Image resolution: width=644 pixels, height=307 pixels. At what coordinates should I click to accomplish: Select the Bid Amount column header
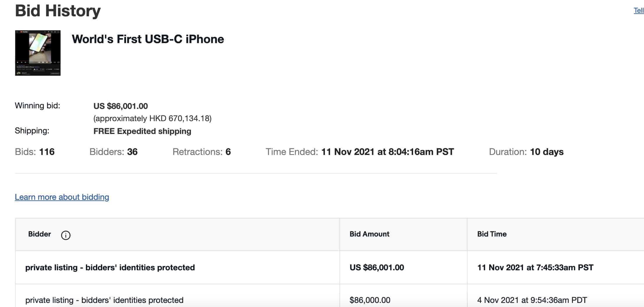(369, 234)
